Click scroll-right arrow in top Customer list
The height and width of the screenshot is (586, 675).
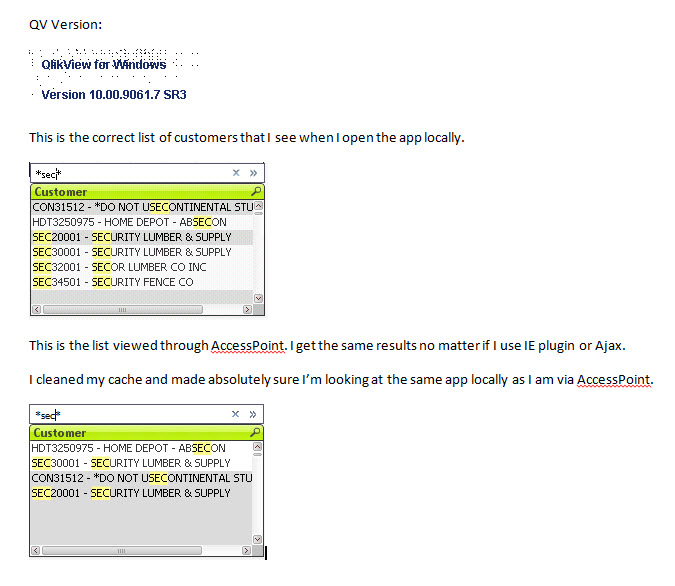tap(247, 309)
